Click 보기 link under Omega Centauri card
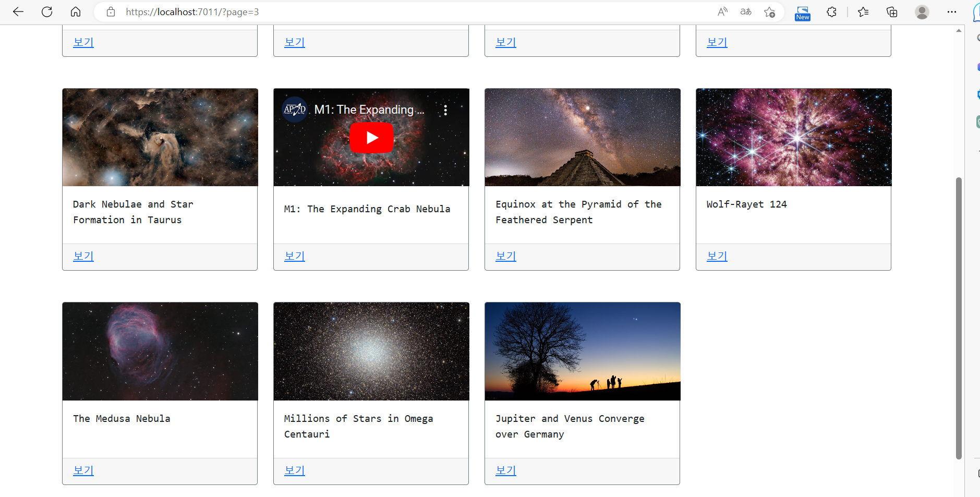 (295, 470)
